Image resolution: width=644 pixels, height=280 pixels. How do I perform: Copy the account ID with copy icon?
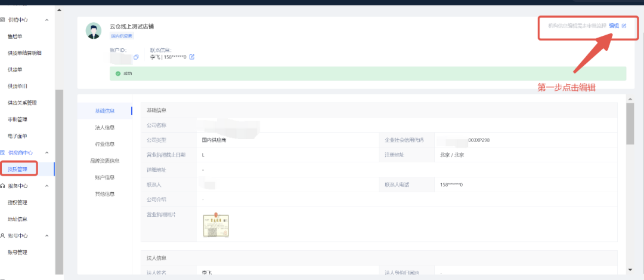coord(136,57)
